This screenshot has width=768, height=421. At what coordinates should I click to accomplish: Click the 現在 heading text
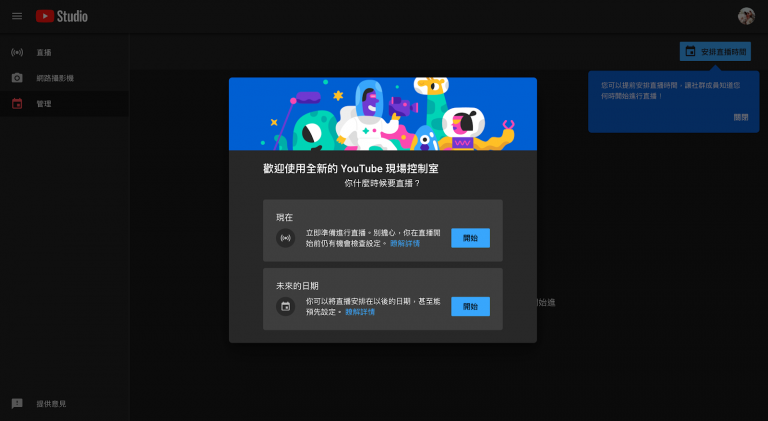285,217
